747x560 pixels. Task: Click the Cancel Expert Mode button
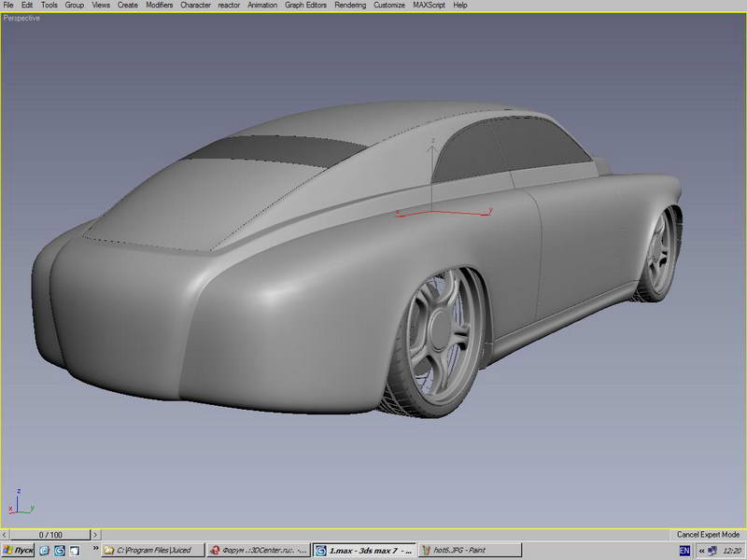708,535
